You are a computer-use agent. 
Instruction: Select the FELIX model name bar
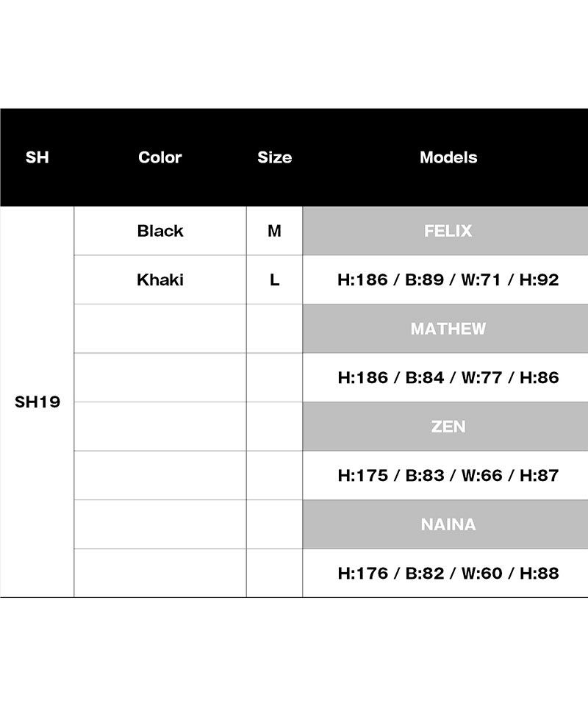(448, 231)
